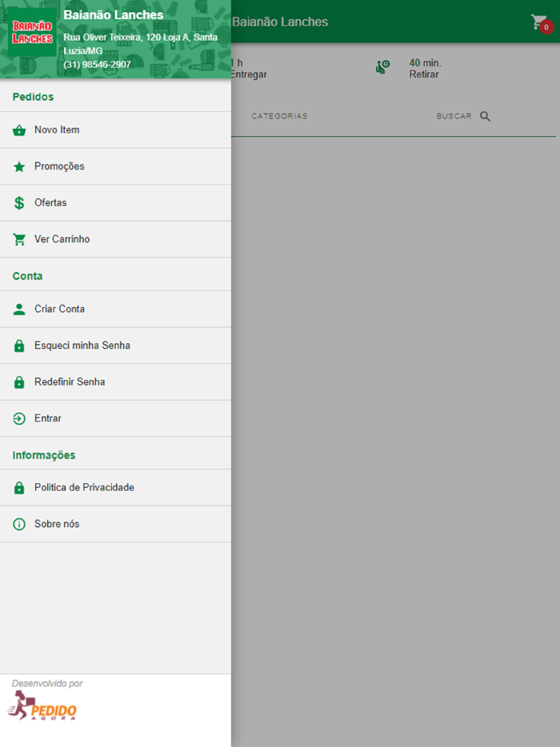Select Ofertas in the side menu
The image size is (560, 747).
coord(115,203)
